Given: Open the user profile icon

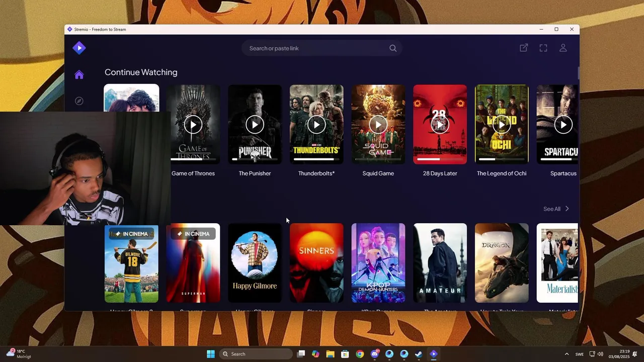Looking at the screenshot, I should point(563,48).
